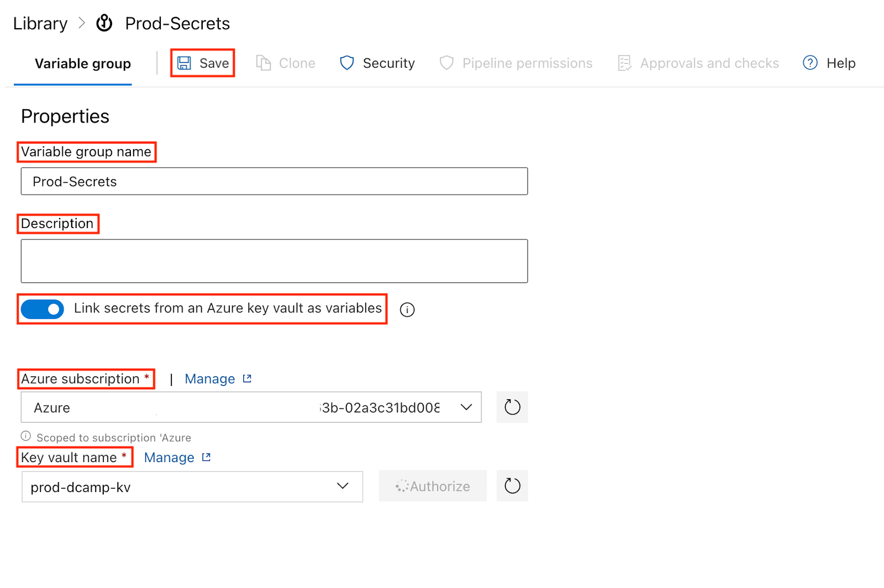Image resolution: width=884 pixels, height=588 pixels.
Task: Click the scoped subscription info indicator
Action: click(x=25, y=436)
